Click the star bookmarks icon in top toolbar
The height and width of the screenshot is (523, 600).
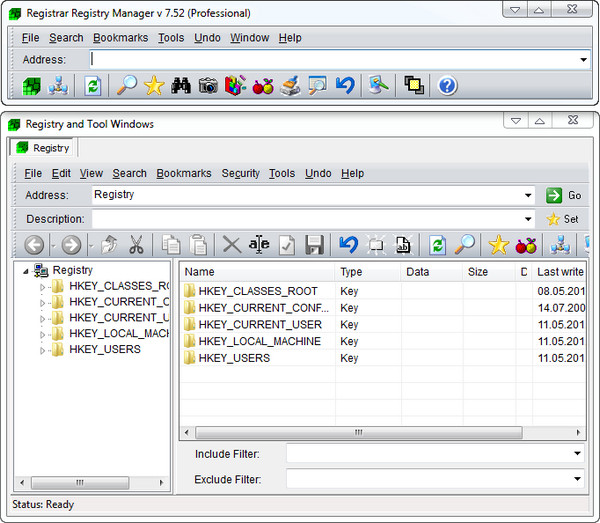pos(154,85)
